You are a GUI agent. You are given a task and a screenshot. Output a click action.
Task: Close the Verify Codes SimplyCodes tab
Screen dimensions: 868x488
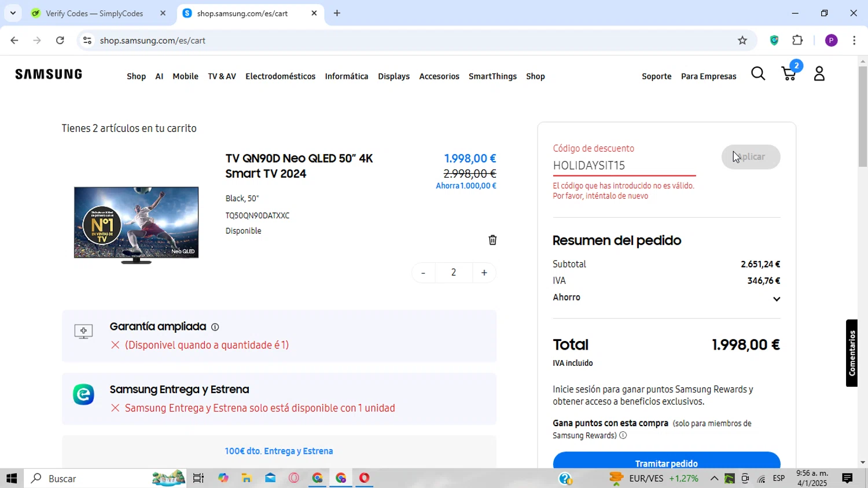point(163,13)
